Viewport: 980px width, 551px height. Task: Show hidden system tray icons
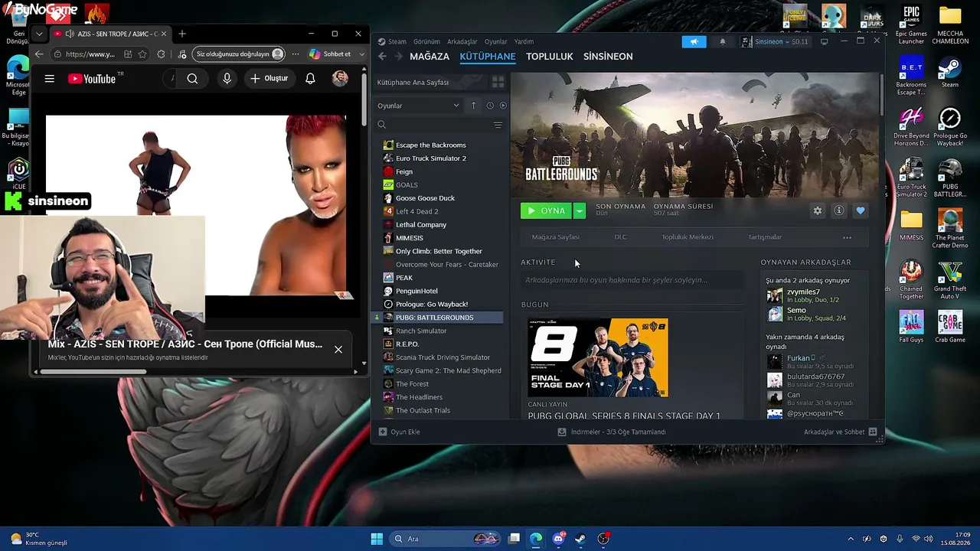[850, 539]
